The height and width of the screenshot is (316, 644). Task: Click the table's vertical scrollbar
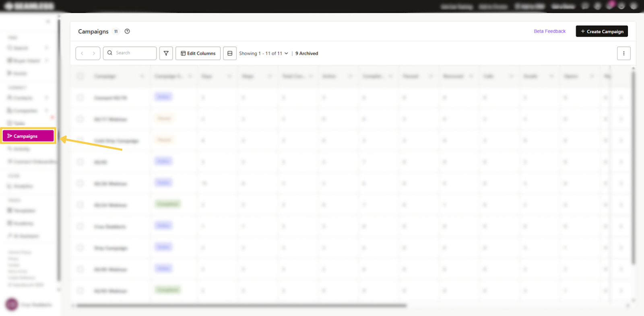pyautogui.click(x=633, y=168)
